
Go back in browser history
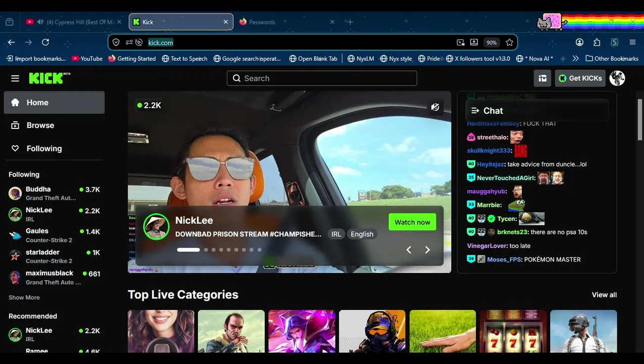pos(11,42)
